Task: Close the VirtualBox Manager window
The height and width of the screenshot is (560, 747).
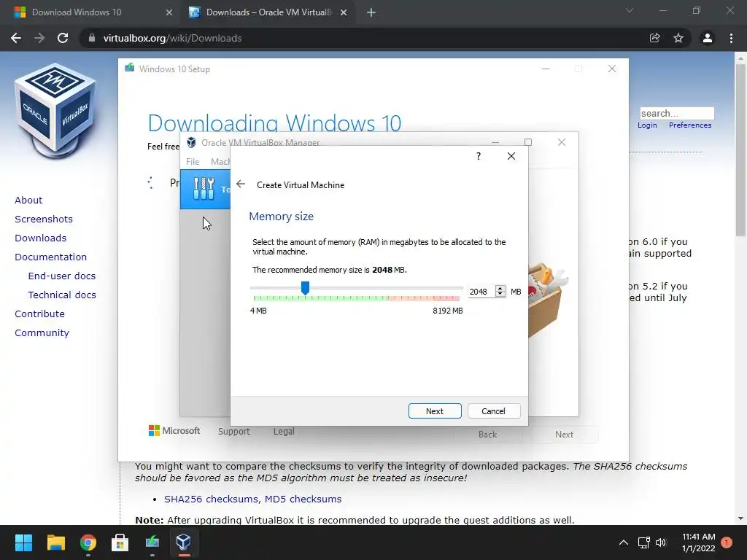Action: tap(562, 142)
